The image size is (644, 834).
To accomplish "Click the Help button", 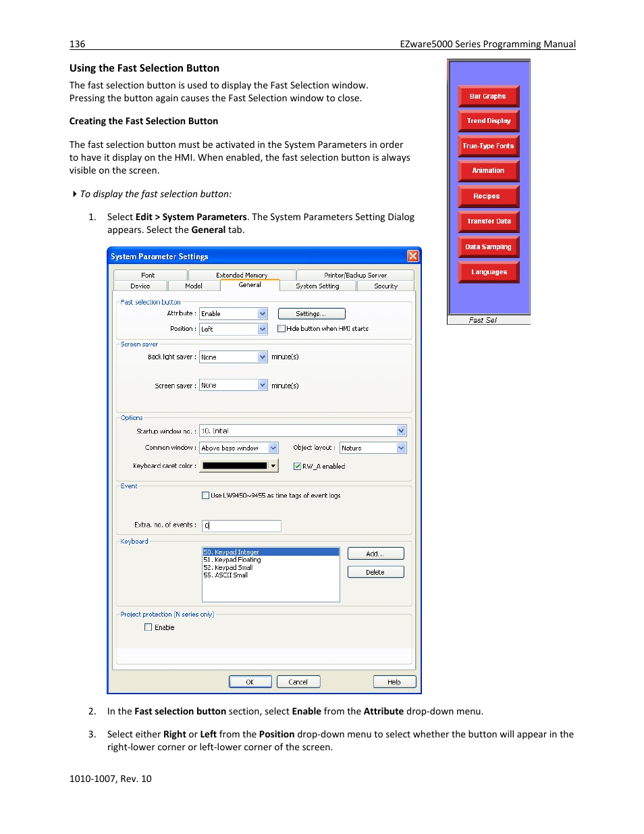I will pos(394,682).
